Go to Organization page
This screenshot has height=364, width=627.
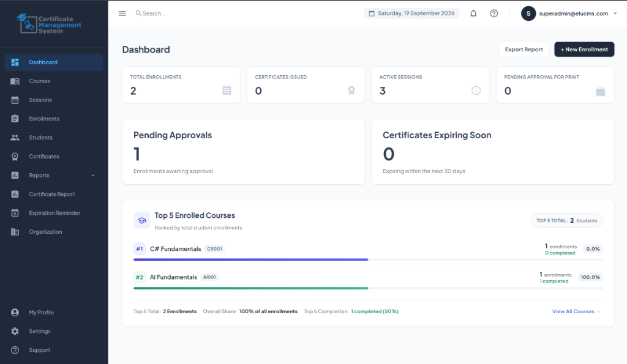54,232
